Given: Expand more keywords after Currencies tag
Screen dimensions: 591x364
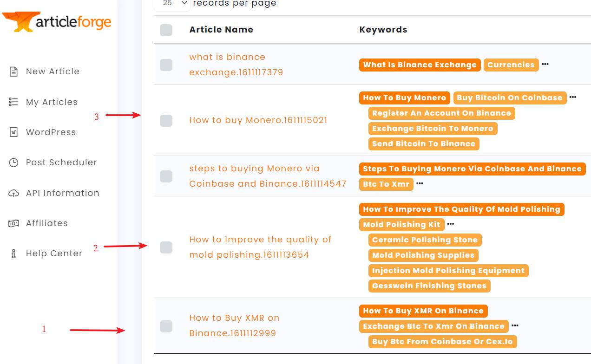Looking at the screenshot, I should point(545,64).
